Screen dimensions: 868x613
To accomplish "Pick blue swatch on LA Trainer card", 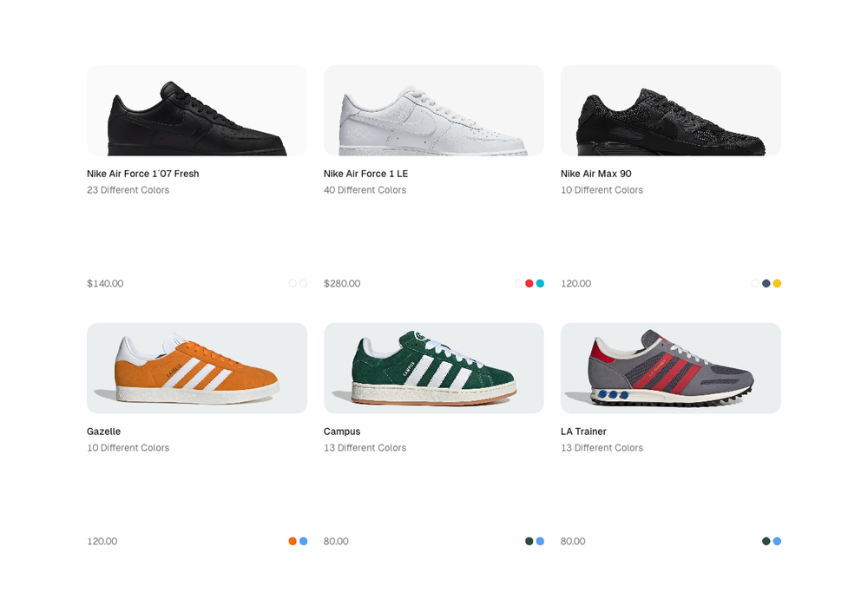I will [777, 542].
